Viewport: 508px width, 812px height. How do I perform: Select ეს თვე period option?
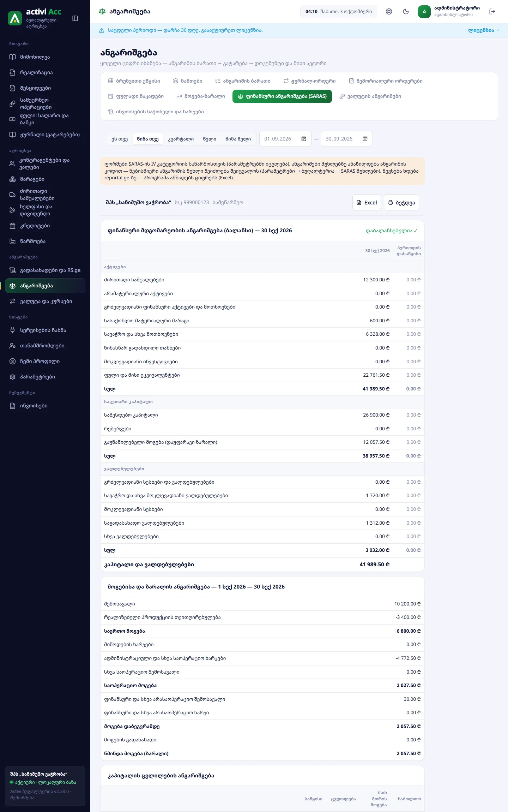point(120,139)
